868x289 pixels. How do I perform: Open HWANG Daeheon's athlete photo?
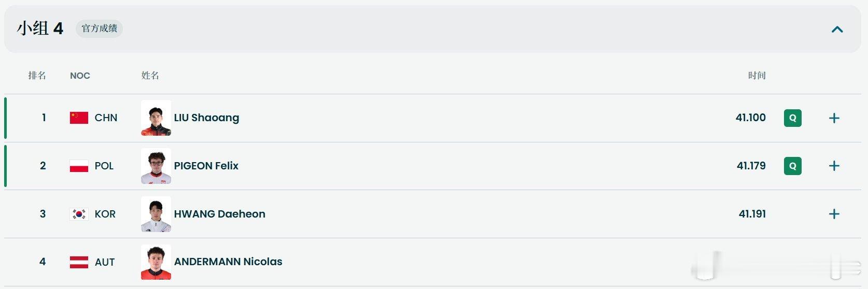tap(156, 214)
